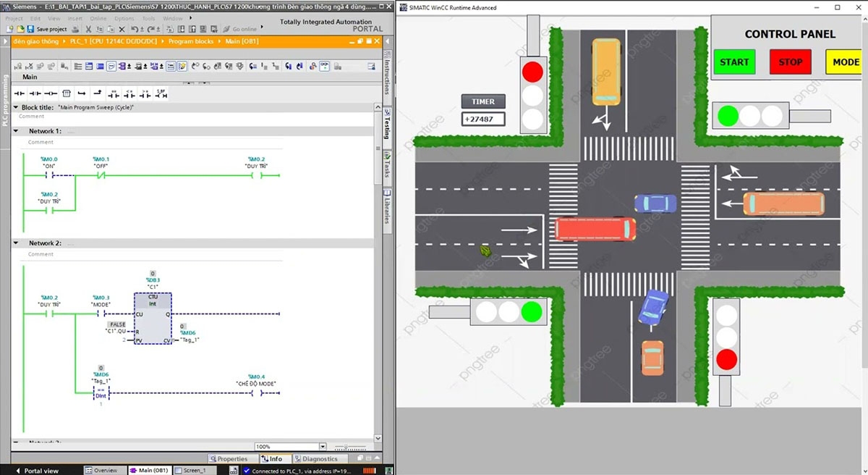Open the View menu
Image resolution: width=868 pixels, height=475 pixels.
54,18
